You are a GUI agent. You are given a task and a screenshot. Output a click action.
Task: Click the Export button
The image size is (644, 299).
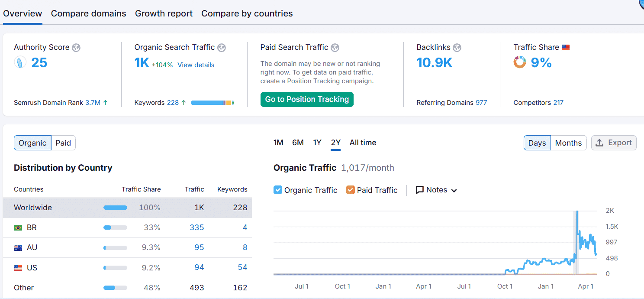pyautogui.click(x=614, y=143)
